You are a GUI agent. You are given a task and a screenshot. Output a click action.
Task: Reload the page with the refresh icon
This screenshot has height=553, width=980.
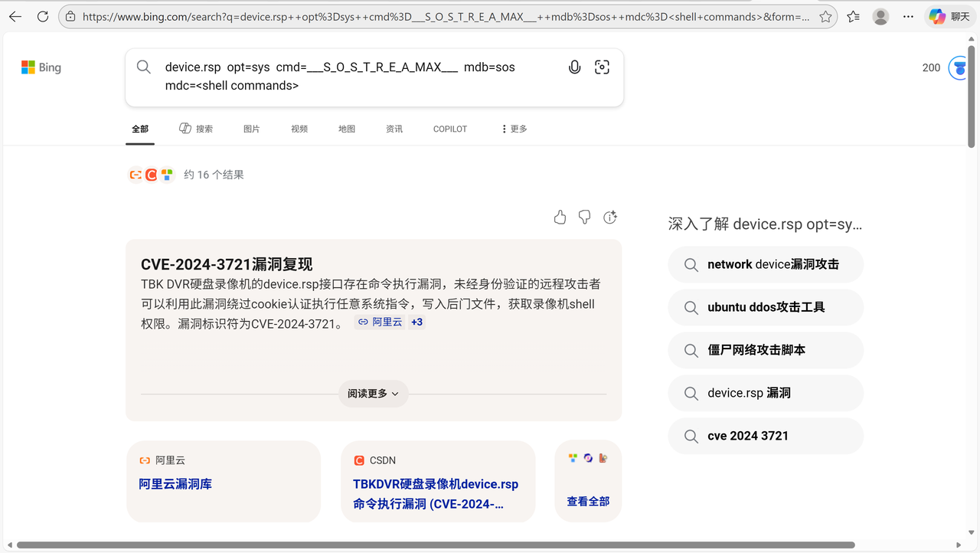tap(43, 16)
